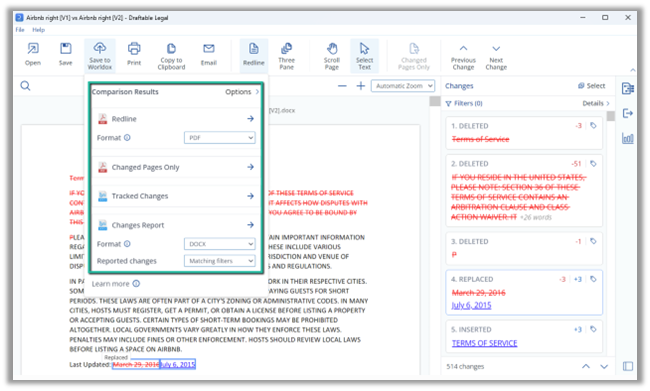The height and width of the screenshot is (391, 650).
Task: Zoom in with the plus icon
Action: click(x=361, y=86)
